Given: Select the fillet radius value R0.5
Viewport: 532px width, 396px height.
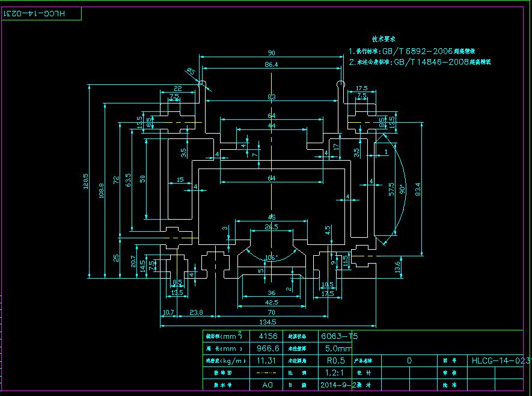Looking at the screenshot, I should click(x=335, y=360).
